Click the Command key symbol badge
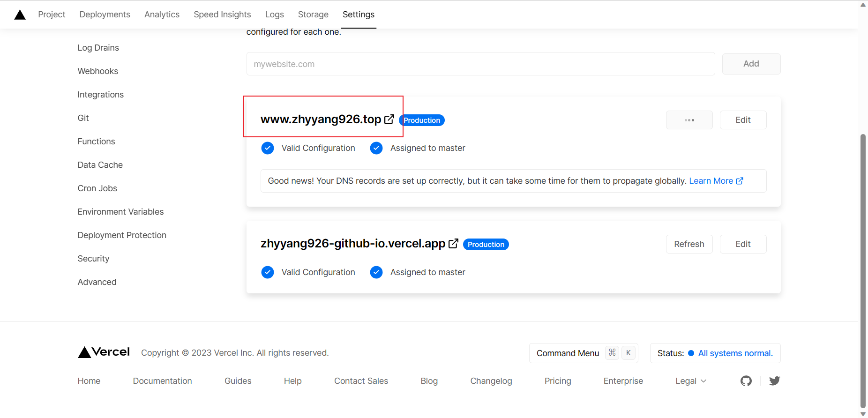The width and height of the screenshot is (868, 418). click(612, 353)
